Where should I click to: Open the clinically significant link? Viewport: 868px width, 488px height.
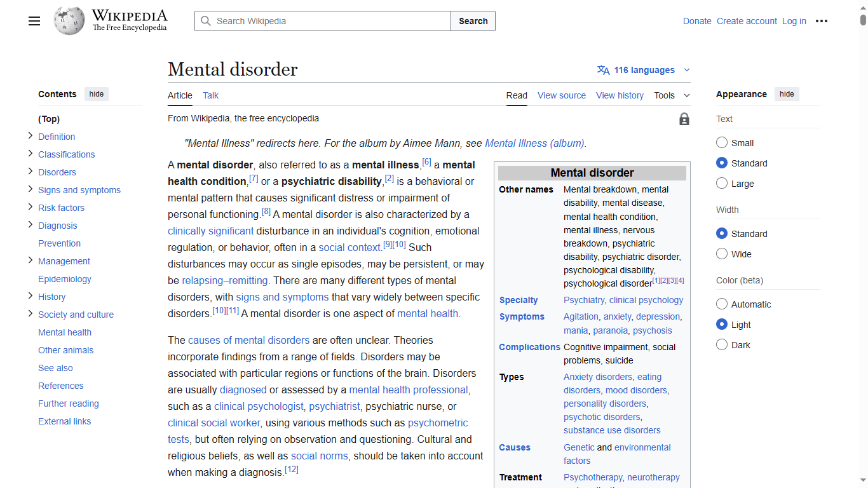(x=210, y=231)
